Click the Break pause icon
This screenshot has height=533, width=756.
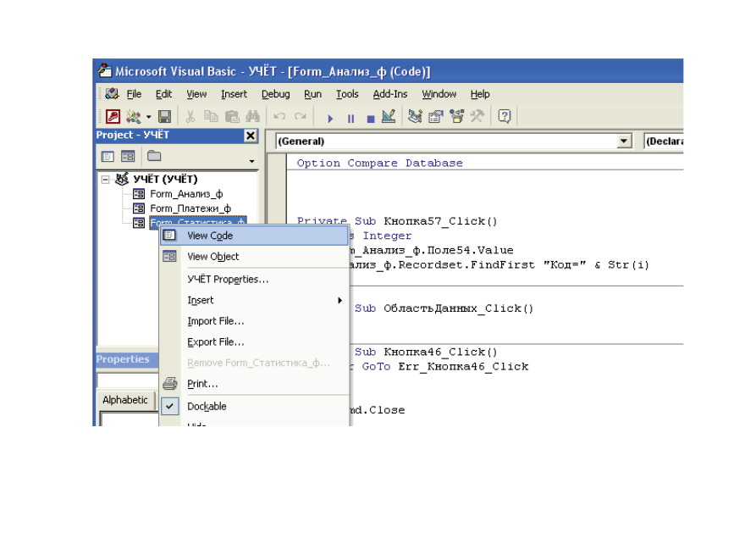pos(350,119)
